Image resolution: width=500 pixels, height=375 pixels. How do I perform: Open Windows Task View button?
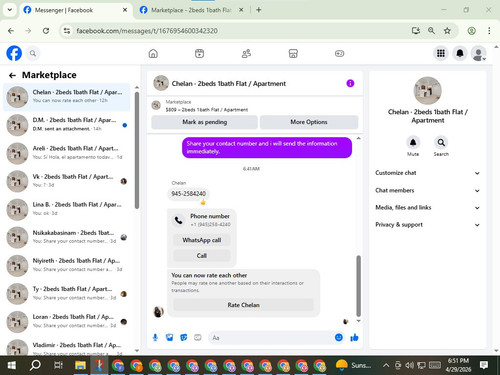(58, 365)
